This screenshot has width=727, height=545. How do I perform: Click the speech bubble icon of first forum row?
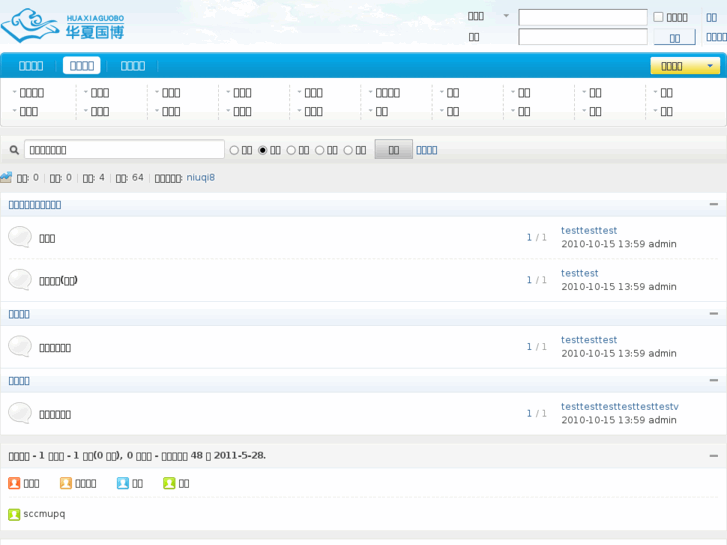tap(20, 237)
